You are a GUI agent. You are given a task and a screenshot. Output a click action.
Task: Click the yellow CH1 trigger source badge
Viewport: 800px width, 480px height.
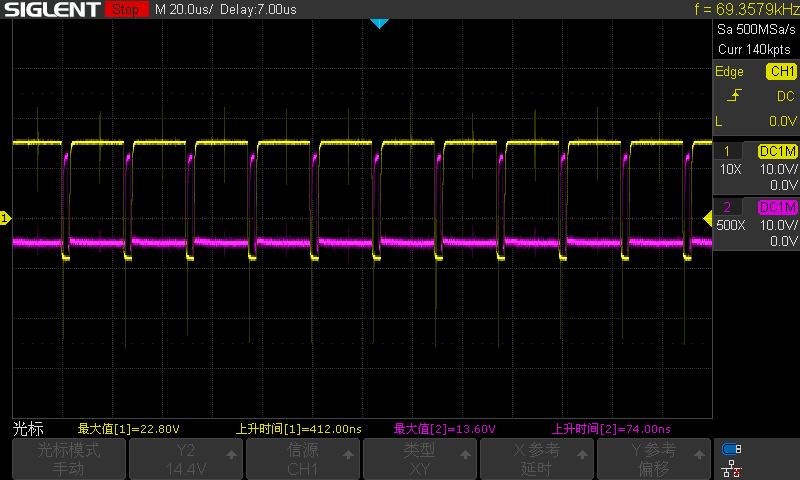781,72
